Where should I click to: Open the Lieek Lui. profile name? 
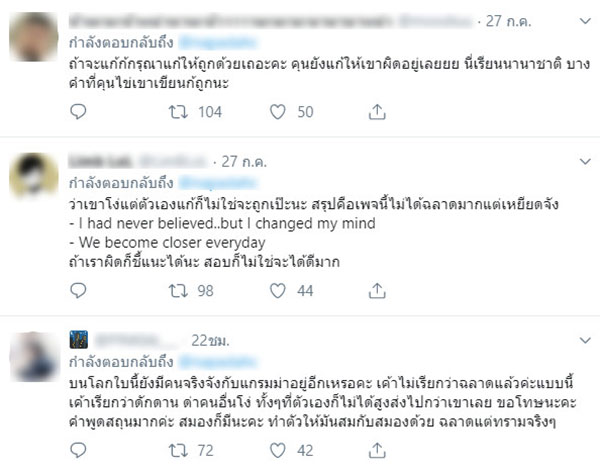pos(93,159)
